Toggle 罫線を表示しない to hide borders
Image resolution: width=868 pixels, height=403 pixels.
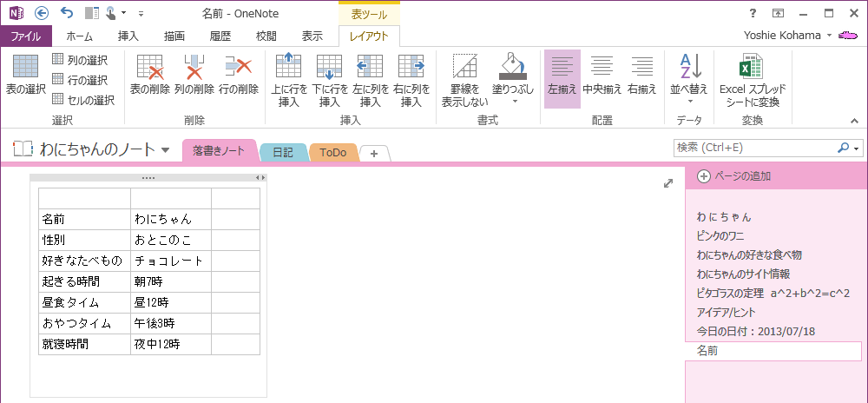(x=465, y=81)
